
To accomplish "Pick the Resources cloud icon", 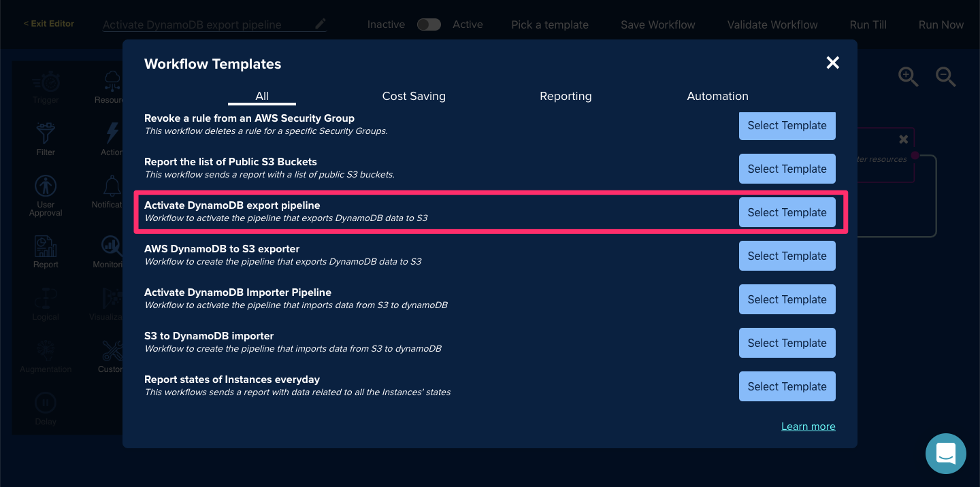I will (x=112, y=82).
